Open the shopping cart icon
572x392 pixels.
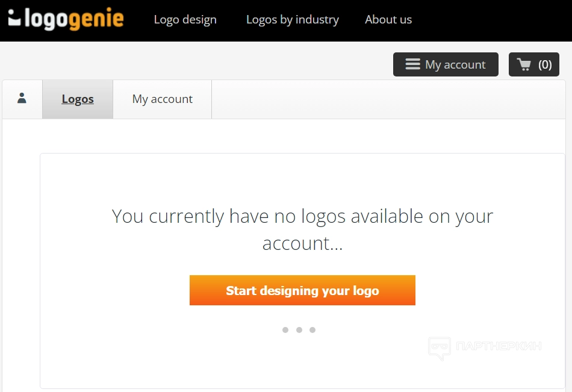[524, 64]
